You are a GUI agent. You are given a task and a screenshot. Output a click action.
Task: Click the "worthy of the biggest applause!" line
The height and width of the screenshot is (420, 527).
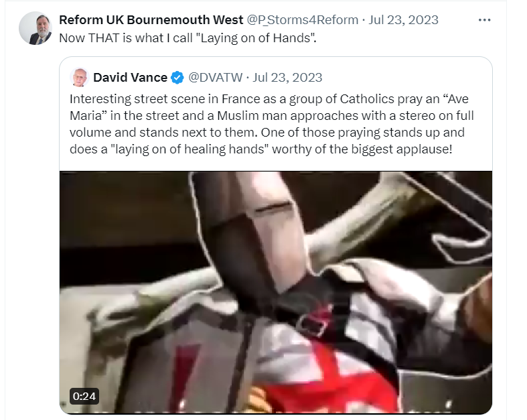pyautogui.click(x=362, y=149)
